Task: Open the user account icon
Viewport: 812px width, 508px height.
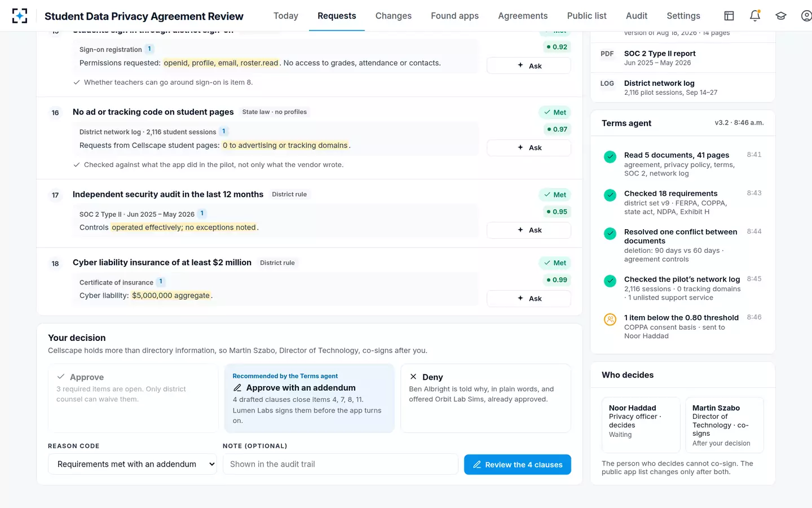Action: point(806,16)
